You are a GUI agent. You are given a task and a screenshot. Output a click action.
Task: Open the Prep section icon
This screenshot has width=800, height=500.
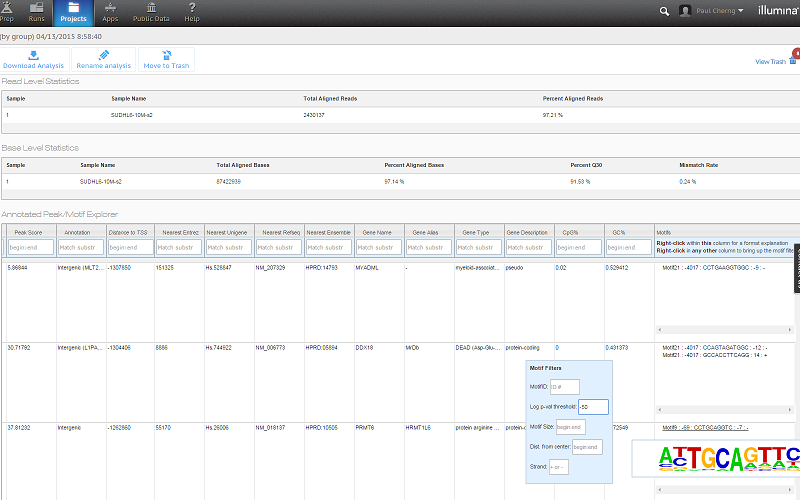point(7,12)
